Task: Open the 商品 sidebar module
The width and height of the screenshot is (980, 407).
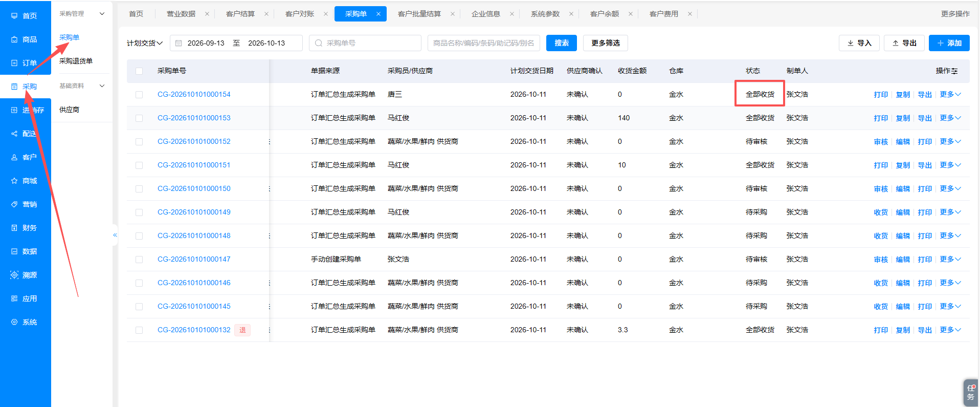Action: (x=25, y=39)
